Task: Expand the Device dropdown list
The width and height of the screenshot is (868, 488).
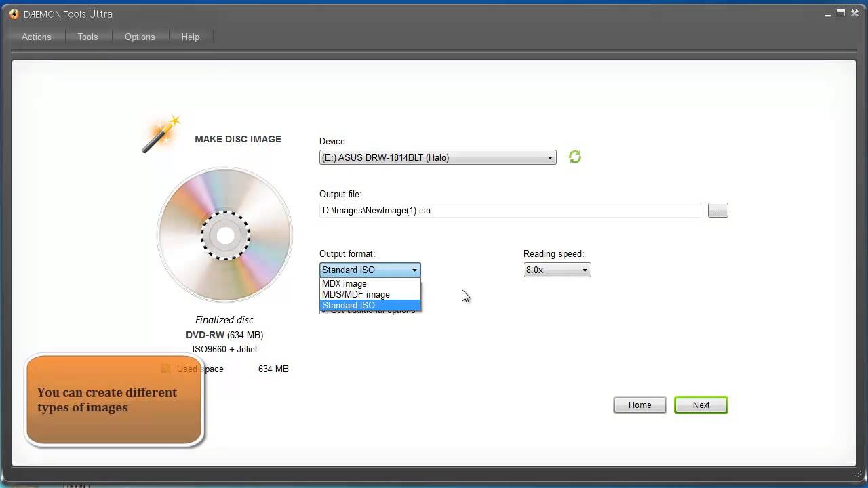Action: click(x=438, y=157)
